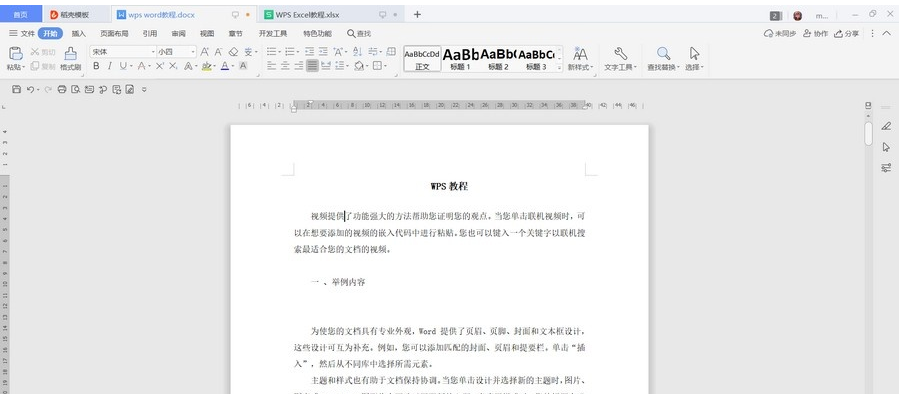The image size is (902, 394).
Task: Click the font color A with red underline
Action: (x=225, y=66)
